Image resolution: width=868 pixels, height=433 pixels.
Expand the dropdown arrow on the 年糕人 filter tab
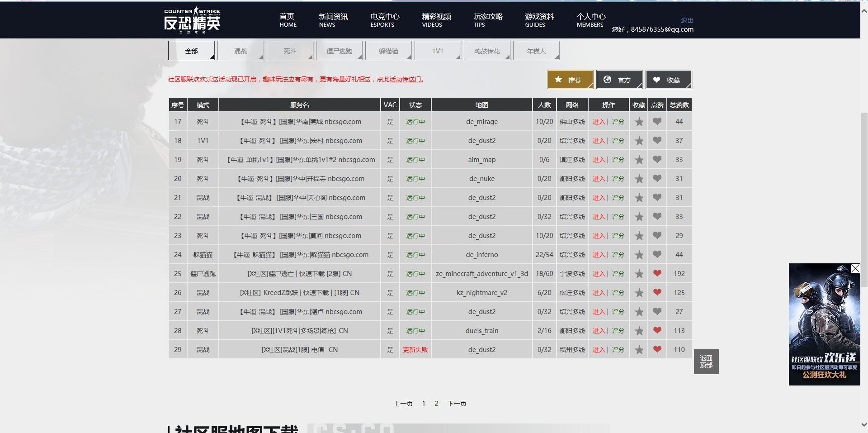[557, 57]
